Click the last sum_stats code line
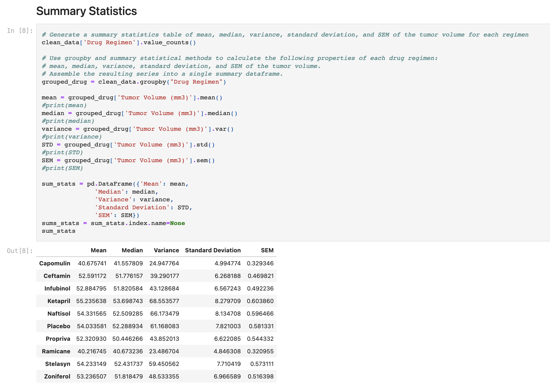This screenshot has height=392, width=550. click(59, 231)
